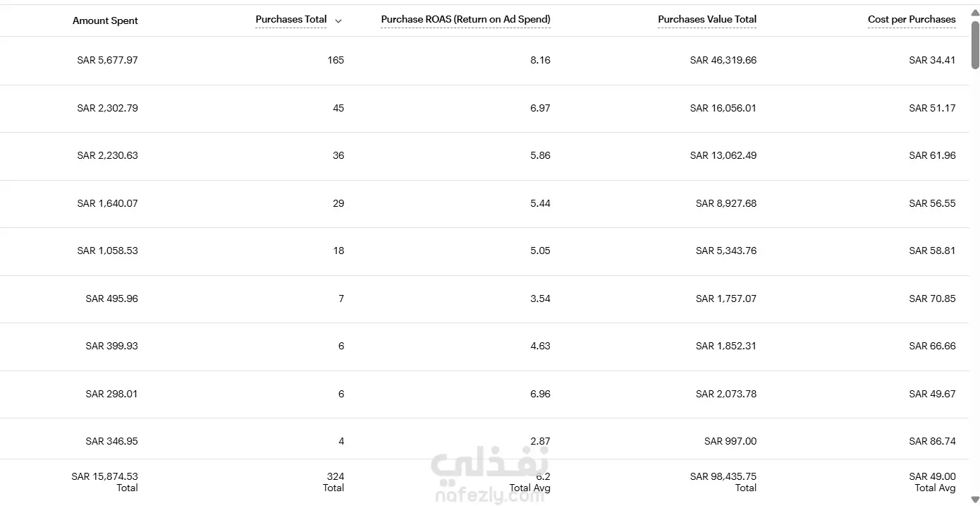This screenshot has width=980, height=506.
Task: Click the SAR 1,757.07 purchases value cell
Action: [726, 299]
